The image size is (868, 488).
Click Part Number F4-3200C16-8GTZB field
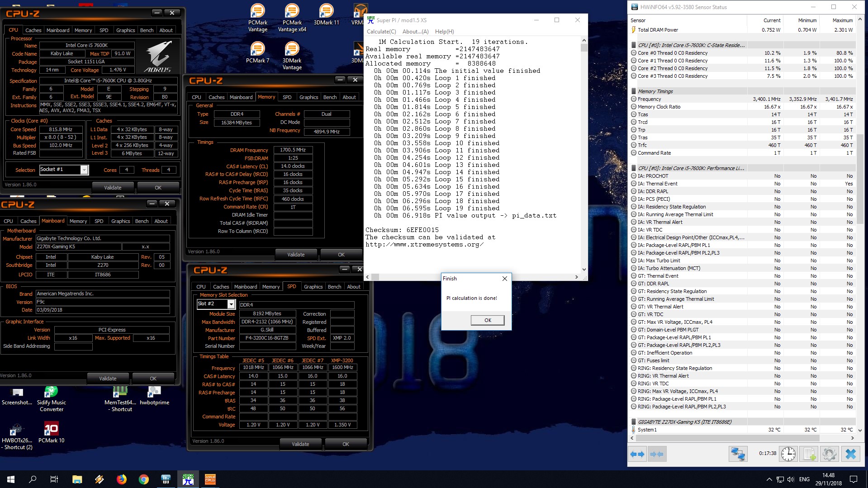[x=267, y=338]
